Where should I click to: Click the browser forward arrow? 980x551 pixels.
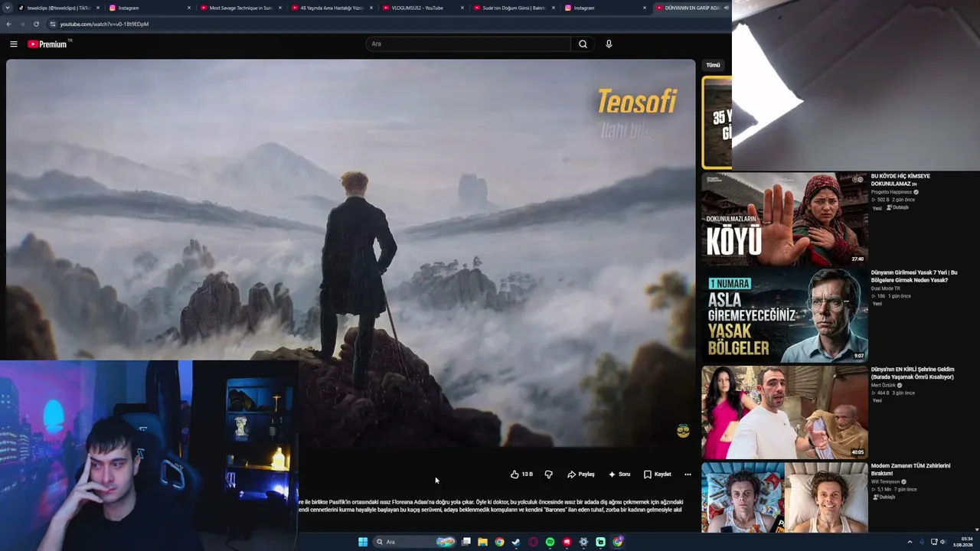click(22, 24)
